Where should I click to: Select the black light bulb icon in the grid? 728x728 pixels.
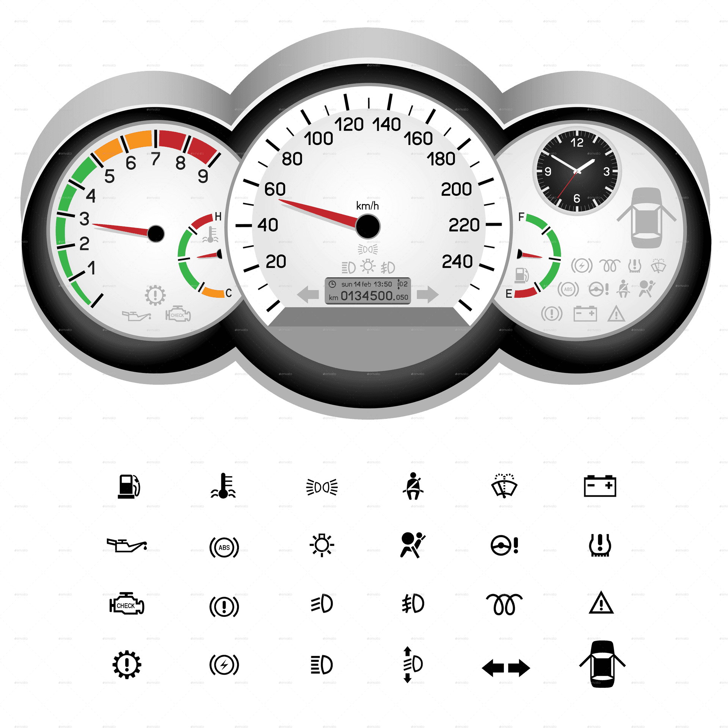(322, 545)
